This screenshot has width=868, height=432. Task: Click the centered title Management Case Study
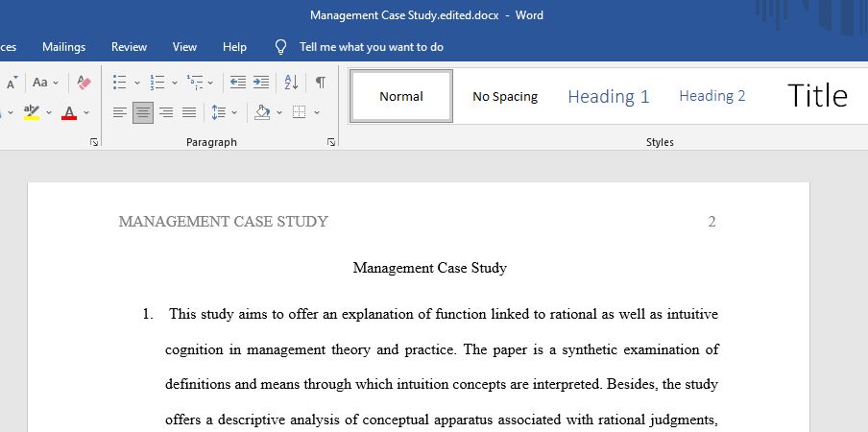click(430, 268)
